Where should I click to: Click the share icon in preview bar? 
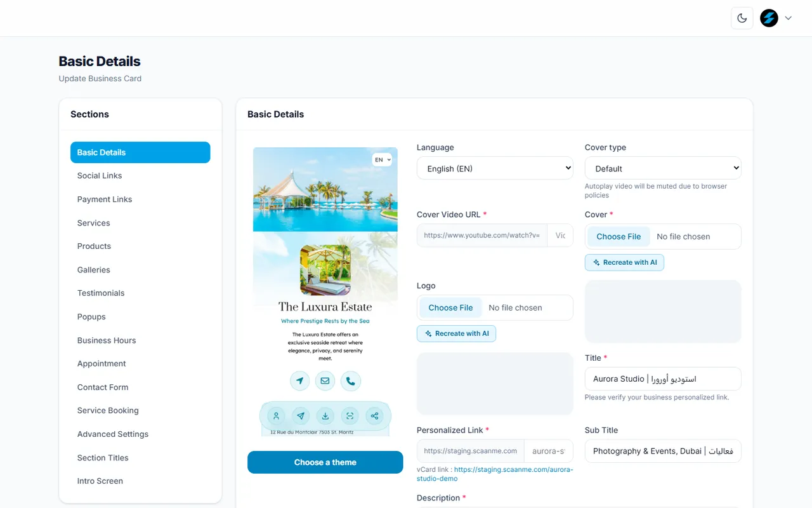tap(375, 416)
